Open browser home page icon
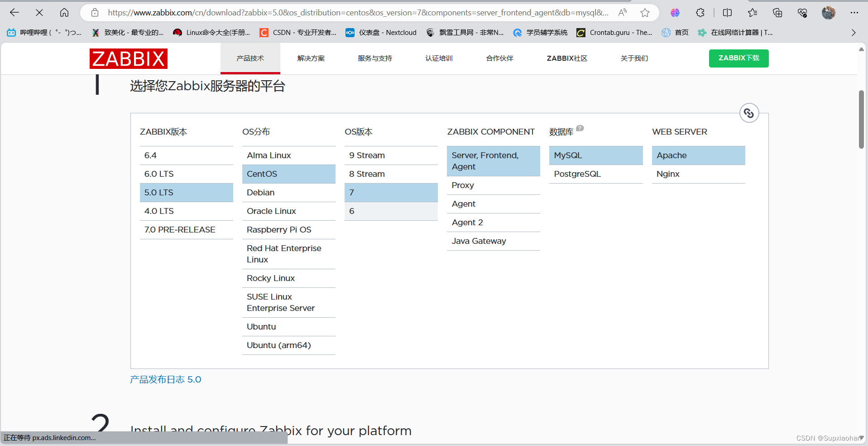The height and width of the screenshot is (446, 868). (x=64, y=13)
